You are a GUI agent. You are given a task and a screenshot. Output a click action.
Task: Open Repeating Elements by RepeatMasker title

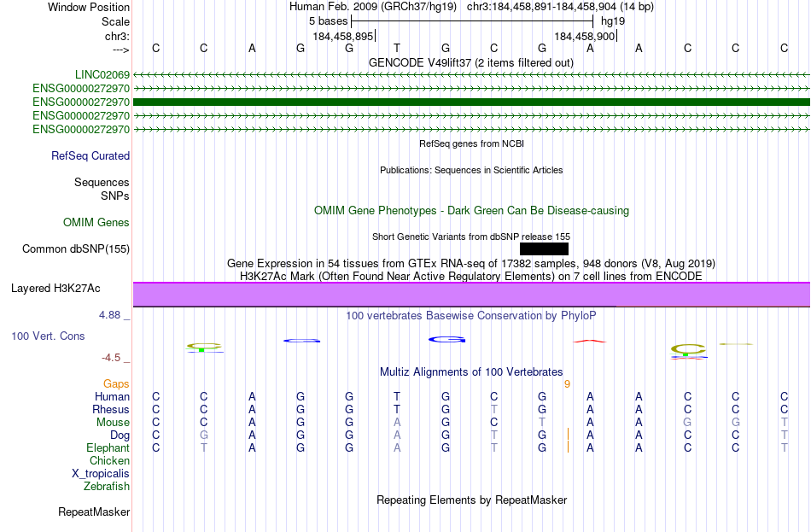coord(471,500)
